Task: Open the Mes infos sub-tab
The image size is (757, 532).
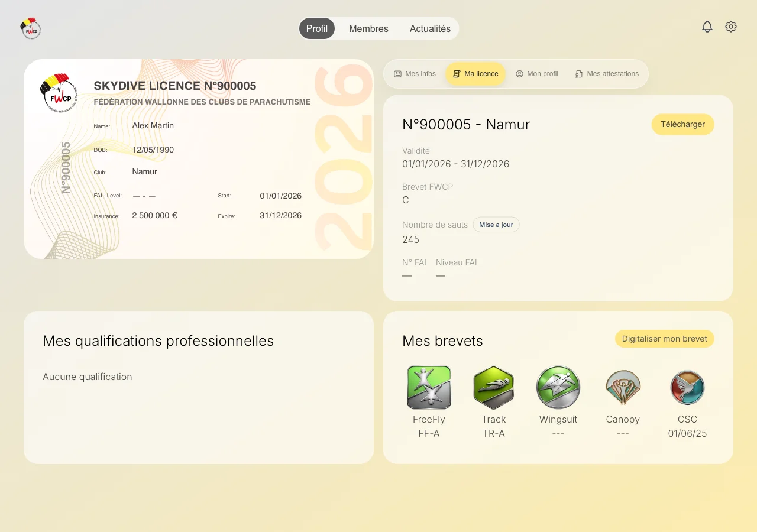Action: point(415,74)
